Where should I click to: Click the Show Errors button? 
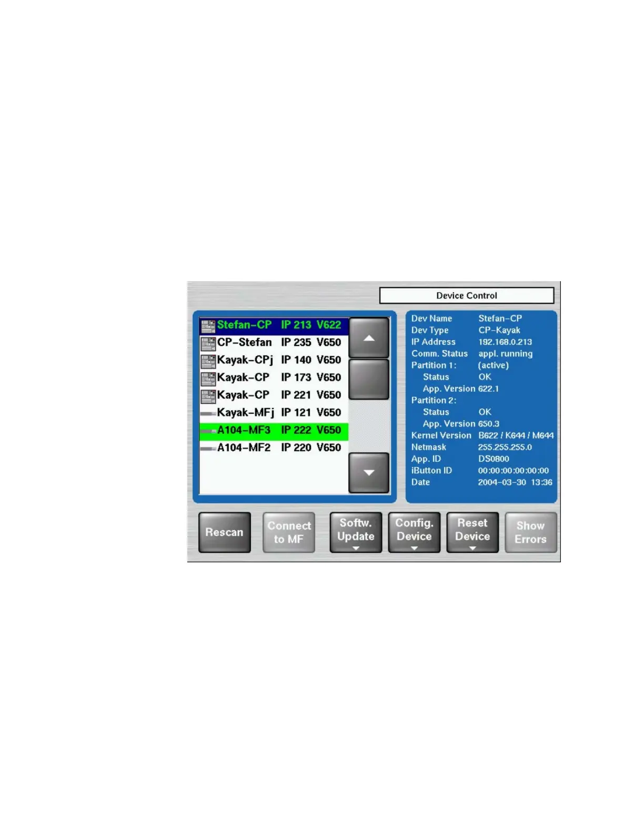point(531,532)
